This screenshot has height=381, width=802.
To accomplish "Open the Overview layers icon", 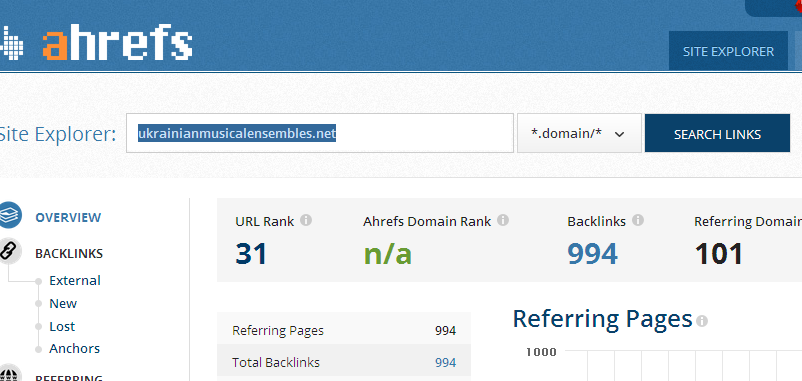I will (x=10, y=215).
